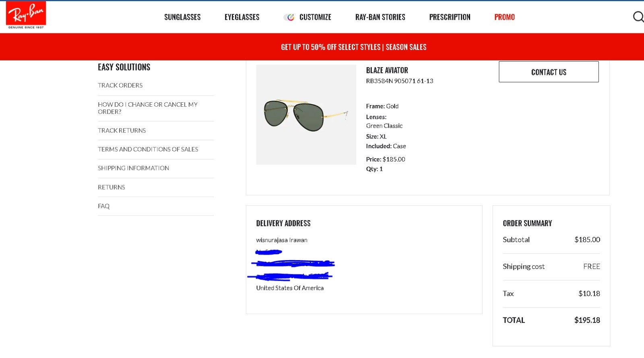Click the Lenses Green Classic value
The height and width of the screenshot is (358, 644).
pyautogui.click(x=384, y=126)
